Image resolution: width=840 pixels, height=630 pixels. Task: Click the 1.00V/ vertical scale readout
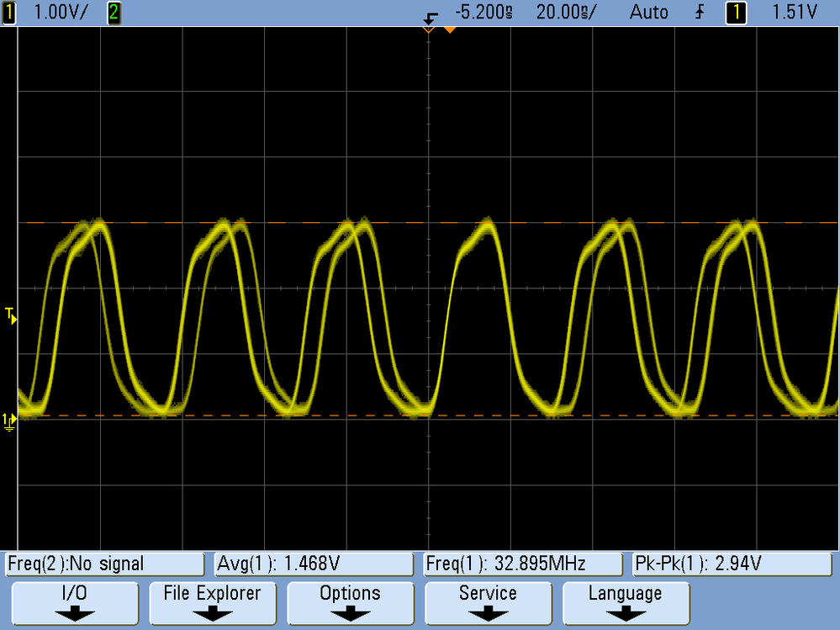tap(61, 13)
